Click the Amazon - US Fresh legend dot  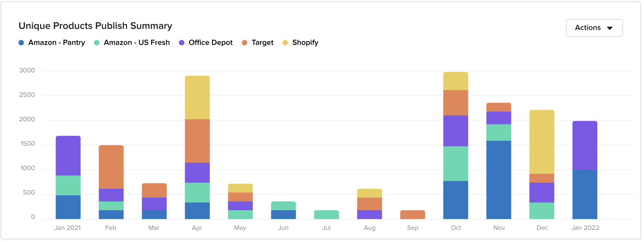[96, 43]
